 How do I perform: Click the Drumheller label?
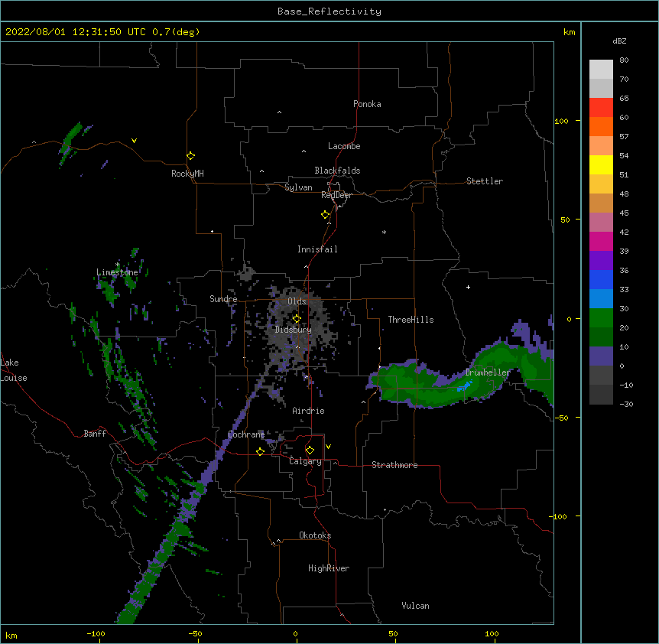pyautogui.click(x=488, y=372)
